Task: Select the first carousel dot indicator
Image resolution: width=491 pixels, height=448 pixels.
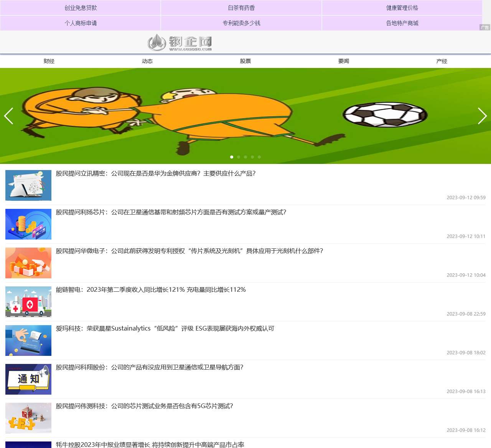Action: point(232,157)
